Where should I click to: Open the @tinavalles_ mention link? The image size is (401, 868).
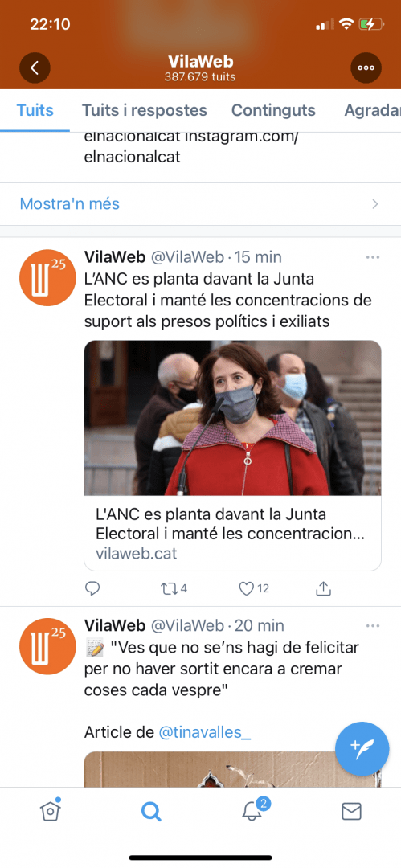(205, 732)
